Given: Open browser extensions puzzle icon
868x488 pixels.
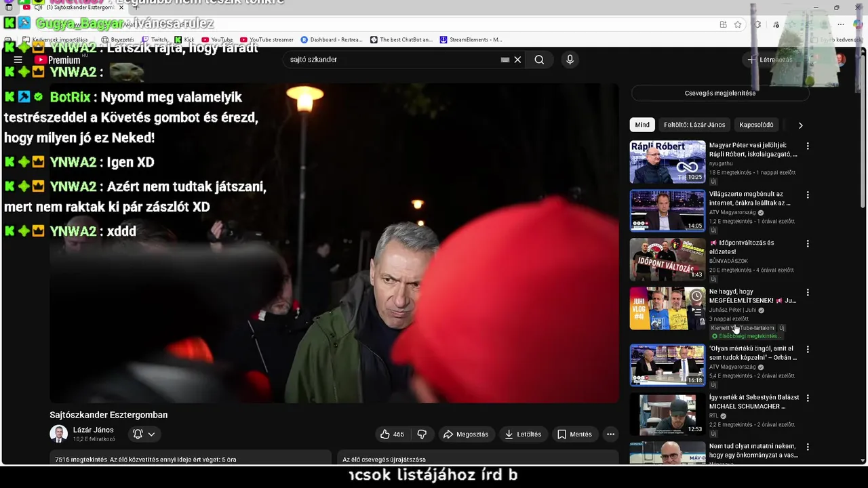Looking at the screenshot, I should pos(757,24).
